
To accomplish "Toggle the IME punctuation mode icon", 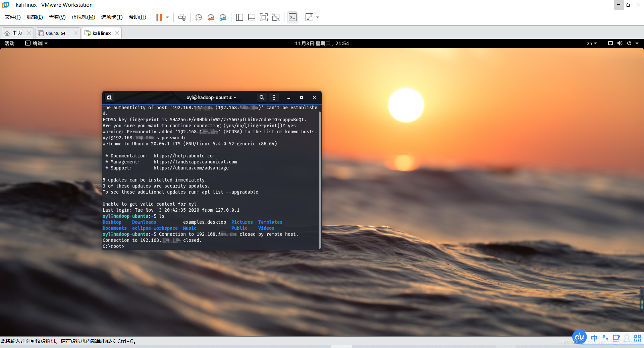I will 605,338.
